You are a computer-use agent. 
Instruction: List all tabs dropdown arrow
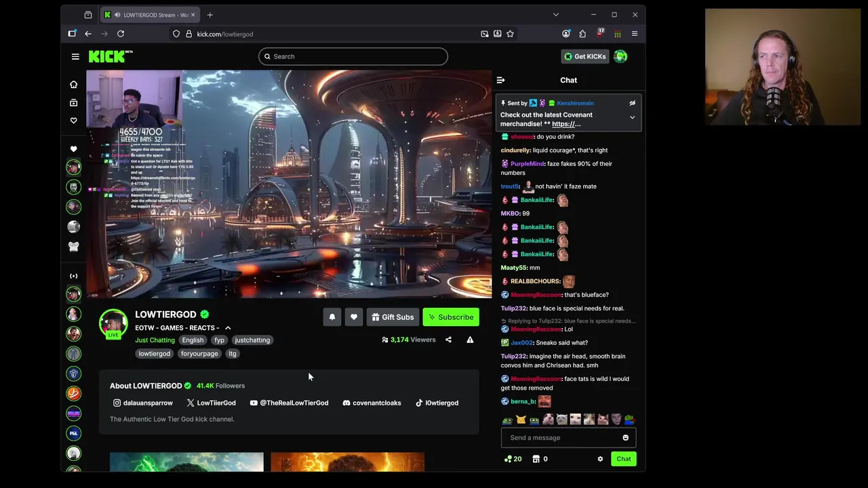556,15
